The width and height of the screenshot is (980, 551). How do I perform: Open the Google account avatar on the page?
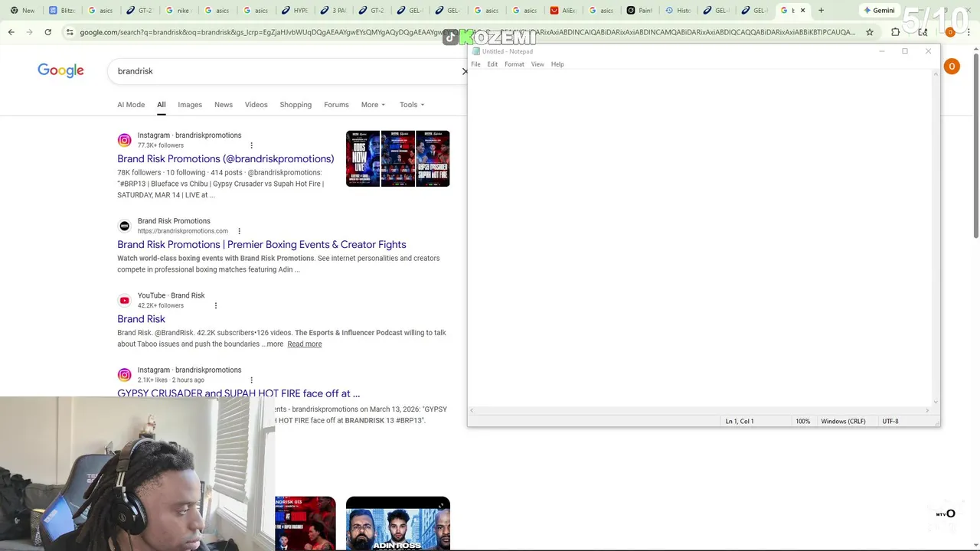coord(952,67)
